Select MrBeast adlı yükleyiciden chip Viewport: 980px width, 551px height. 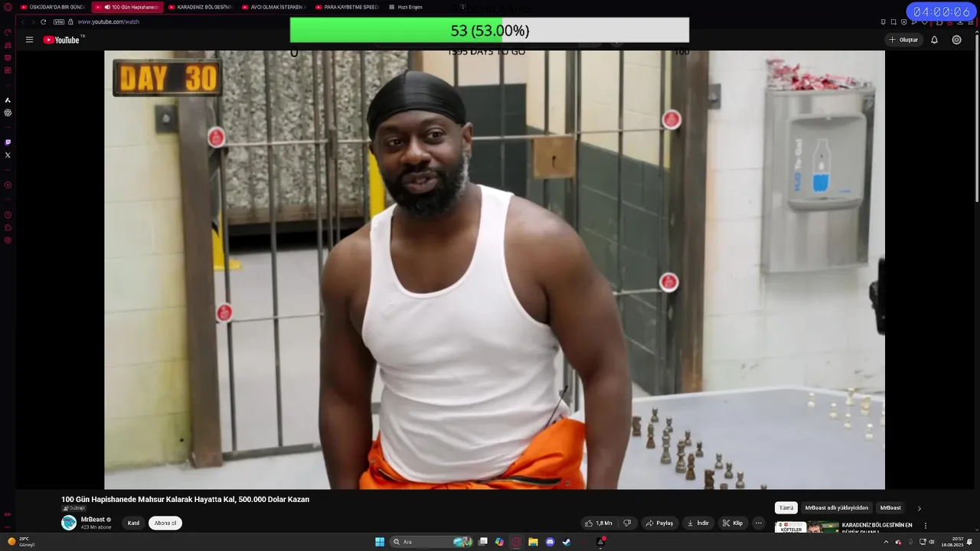coord(837,508)
